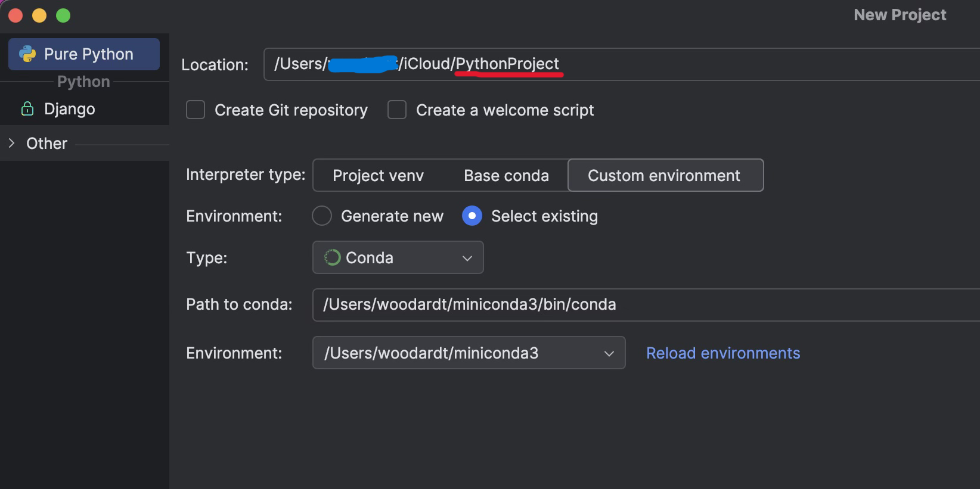Screen dimensions: 980x489
Task: Choose Select existing environment radio
Action: 472,216
